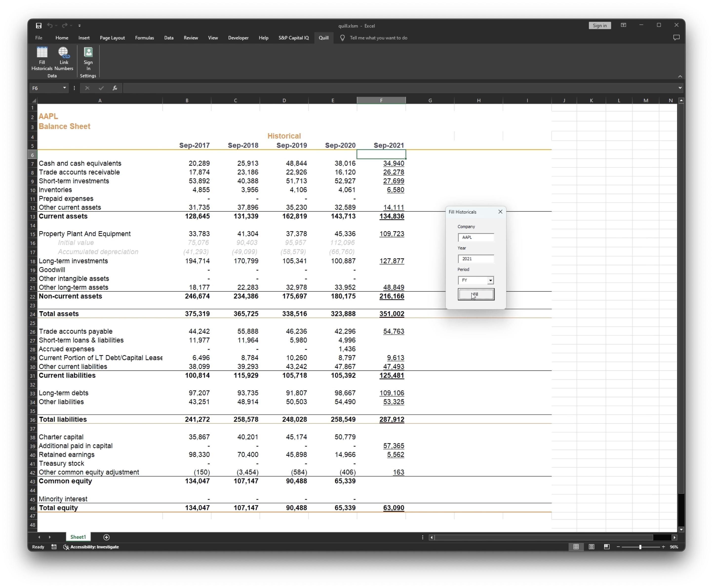Click the Sign in button
Image resolution: width=713 pixels, height=588 pixels.
click(599, 25)
